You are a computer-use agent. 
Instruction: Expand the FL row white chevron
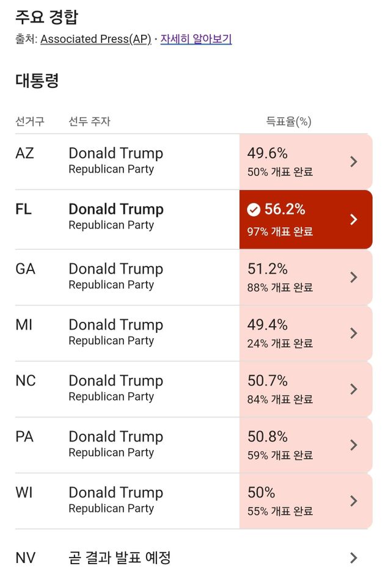(x=353, y=220)
